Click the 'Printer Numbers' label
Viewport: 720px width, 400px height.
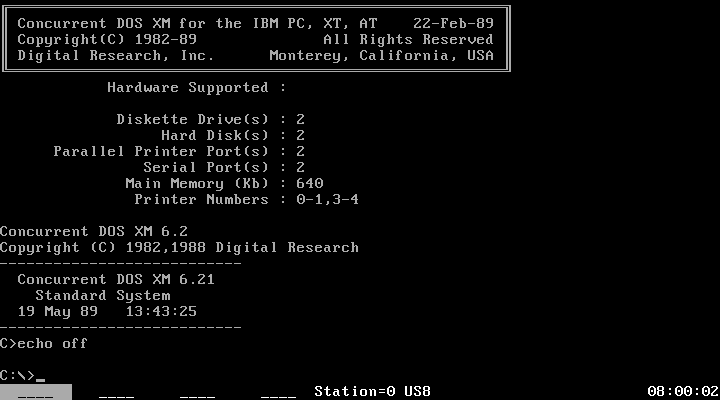coord(201,200)
